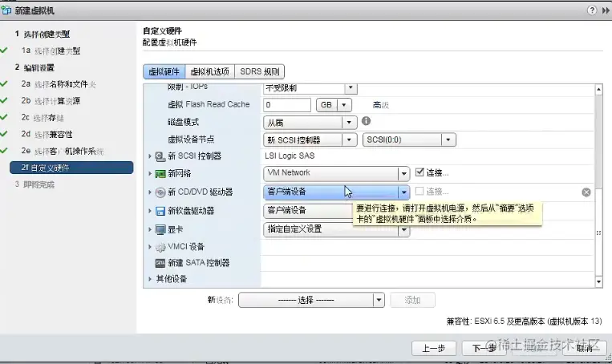Image resolution: width=612 pixels, height=364 pixels.
Task: Click the next (下一步) button
Action: click(484, 348)
